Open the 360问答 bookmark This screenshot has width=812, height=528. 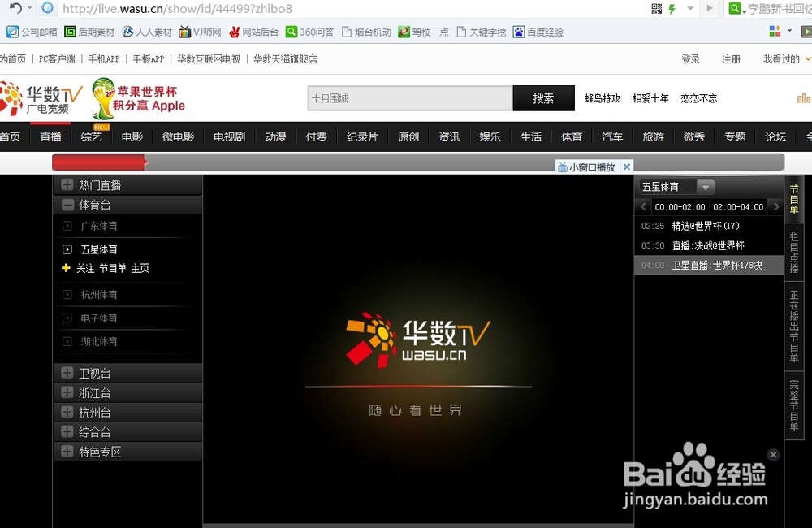310,32
